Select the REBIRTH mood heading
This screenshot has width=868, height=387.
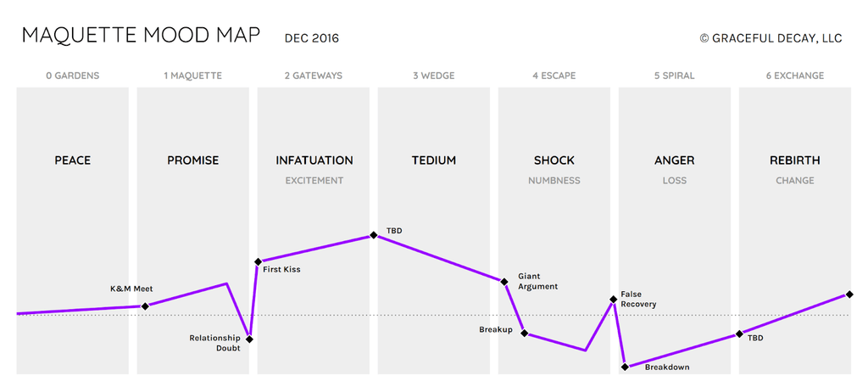coord(794,160)
